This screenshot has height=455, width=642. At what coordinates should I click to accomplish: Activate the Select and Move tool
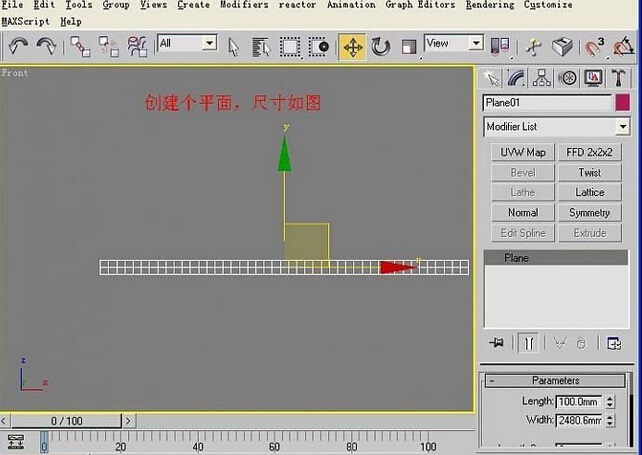pyautogui.click(x=353, y=47)
